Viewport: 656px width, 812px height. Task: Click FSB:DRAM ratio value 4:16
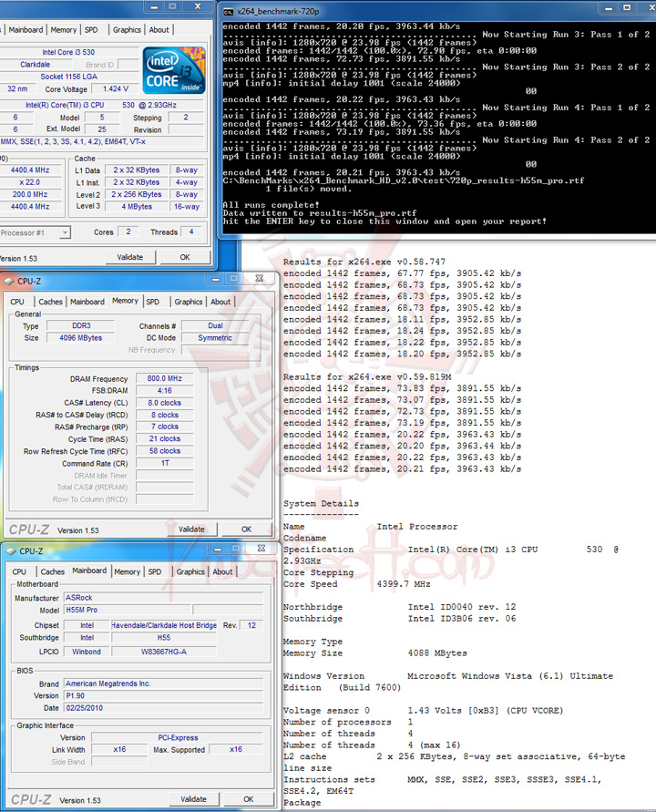pos(165,390)
